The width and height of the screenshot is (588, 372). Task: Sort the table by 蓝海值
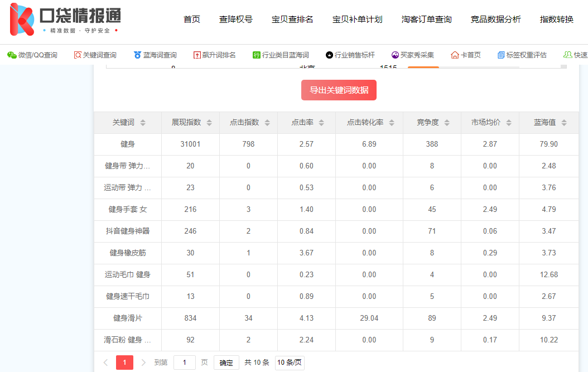(x=564, y=122)
